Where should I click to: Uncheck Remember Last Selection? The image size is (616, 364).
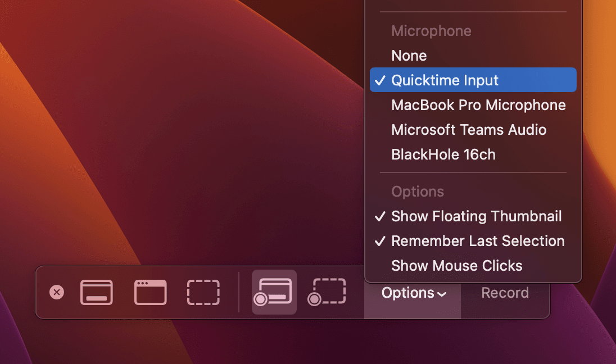pos(478,241)
